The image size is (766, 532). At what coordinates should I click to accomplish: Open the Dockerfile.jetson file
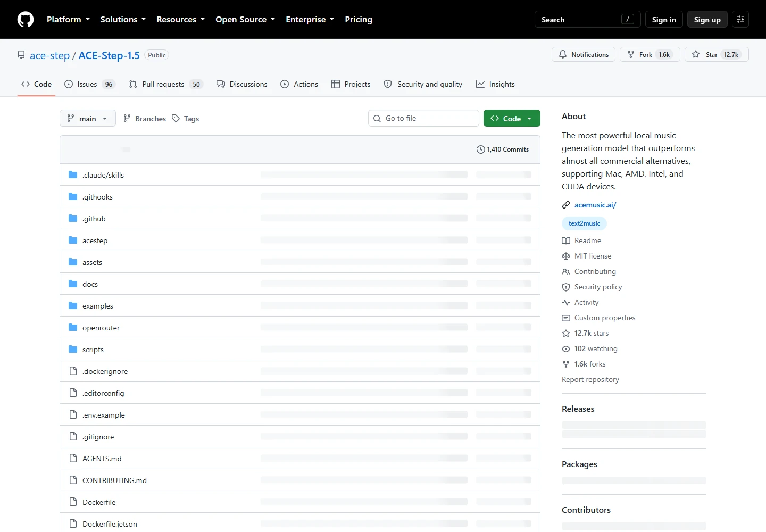pos(110,524)
